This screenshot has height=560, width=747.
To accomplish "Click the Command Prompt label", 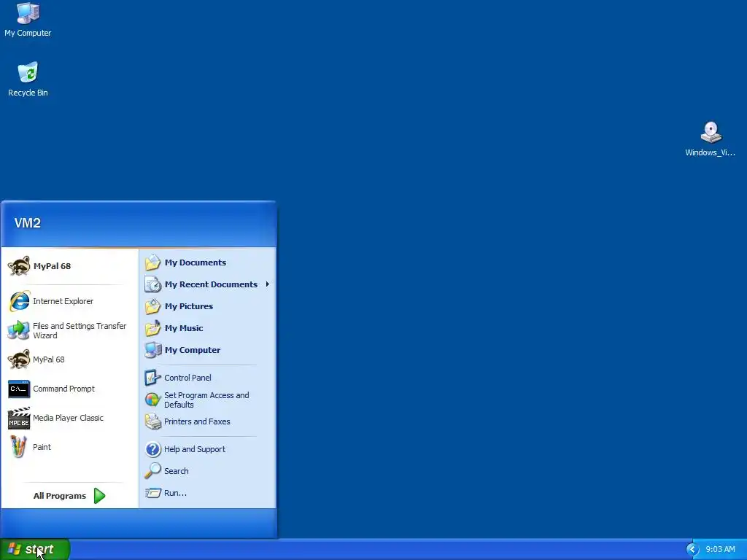I will [x=64, y=389].
